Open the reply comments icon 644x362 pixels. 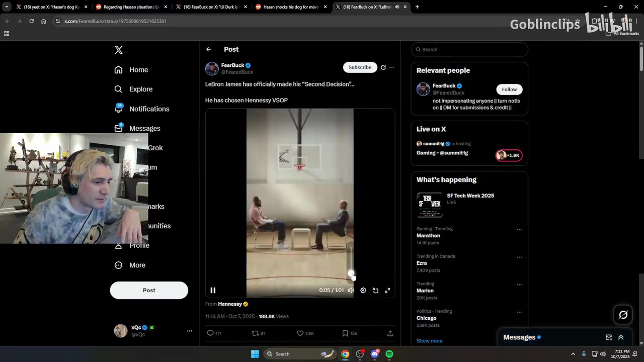210,333
